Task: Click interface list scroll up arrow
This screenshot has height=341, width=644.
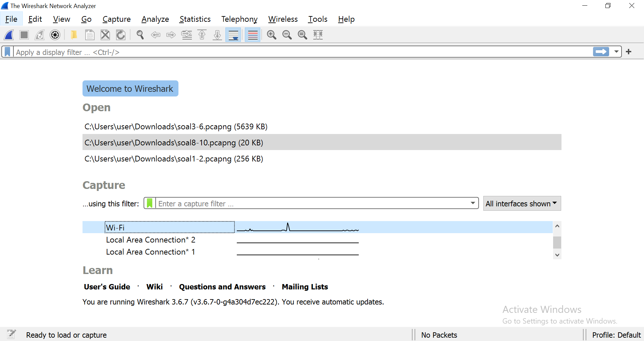Action: point(557,226)
